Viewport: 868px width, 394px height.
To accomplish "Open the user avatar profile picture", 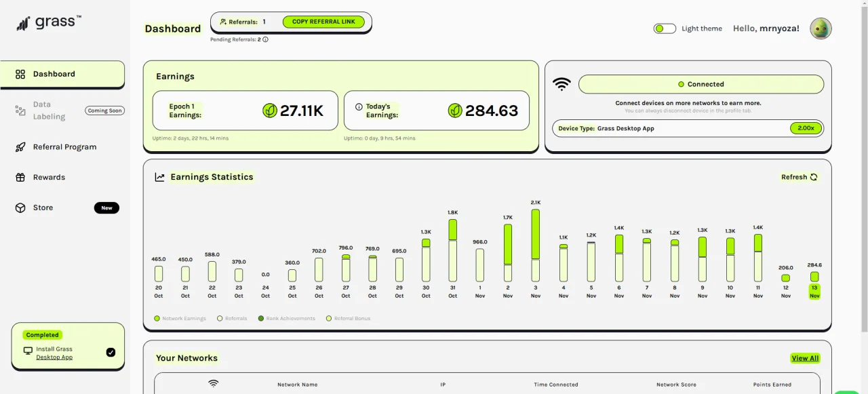I will [x=821, y=28].
